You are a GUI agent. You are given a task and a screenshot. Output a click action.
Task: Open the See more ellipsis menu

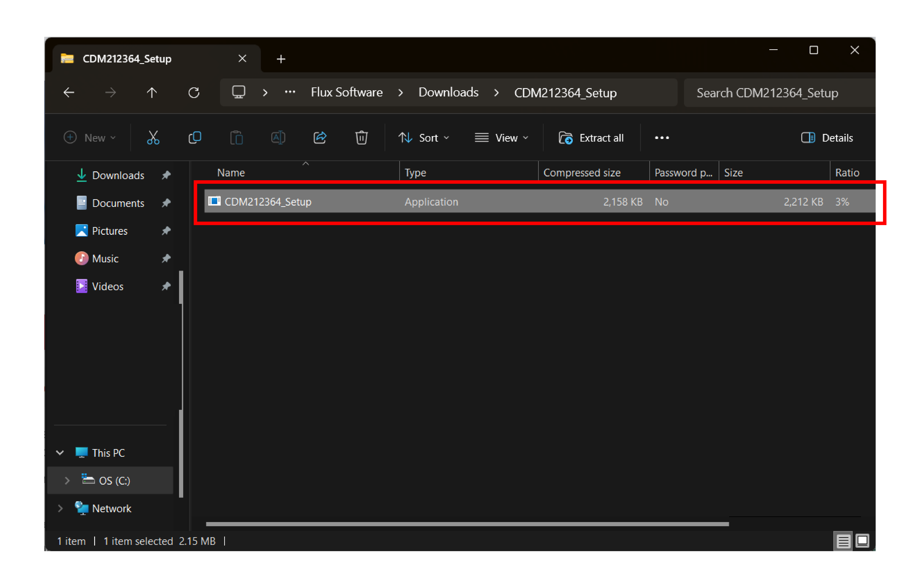pyautogui.click(x=662, y=138)
